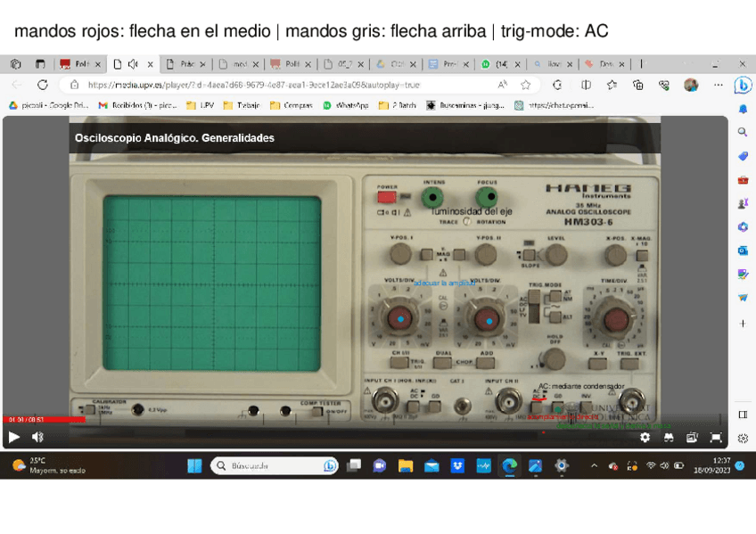
Task: Expand the 'Trabajo' bookmarks folder
Action: pos(242,105)
